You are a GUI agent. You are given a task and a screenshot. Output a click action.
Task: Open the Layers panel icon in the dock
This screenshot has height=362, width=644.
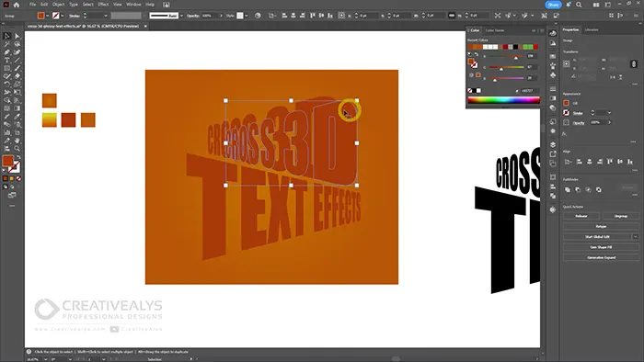[553, 144]
